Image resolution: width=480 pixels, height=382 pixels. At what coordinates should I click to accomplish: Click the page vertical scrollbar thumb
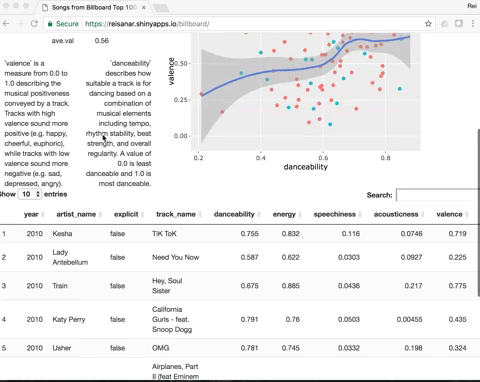(x=479, y=212)
